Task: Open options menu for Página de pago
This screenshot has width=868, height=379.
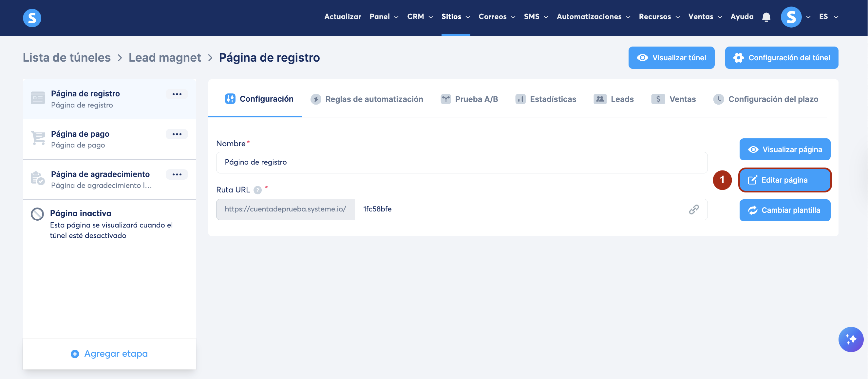Action: coord(177,134)
